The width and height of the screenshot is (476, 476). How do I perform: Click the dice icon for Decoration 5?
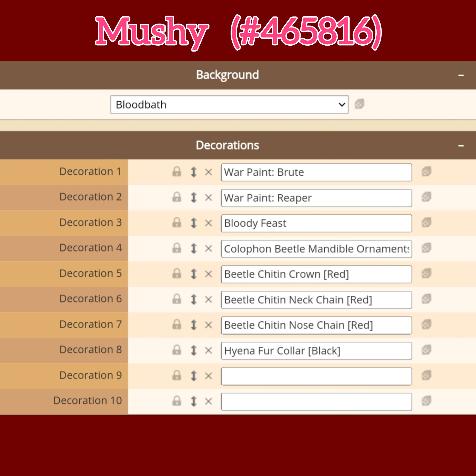[x=426, y=273]
